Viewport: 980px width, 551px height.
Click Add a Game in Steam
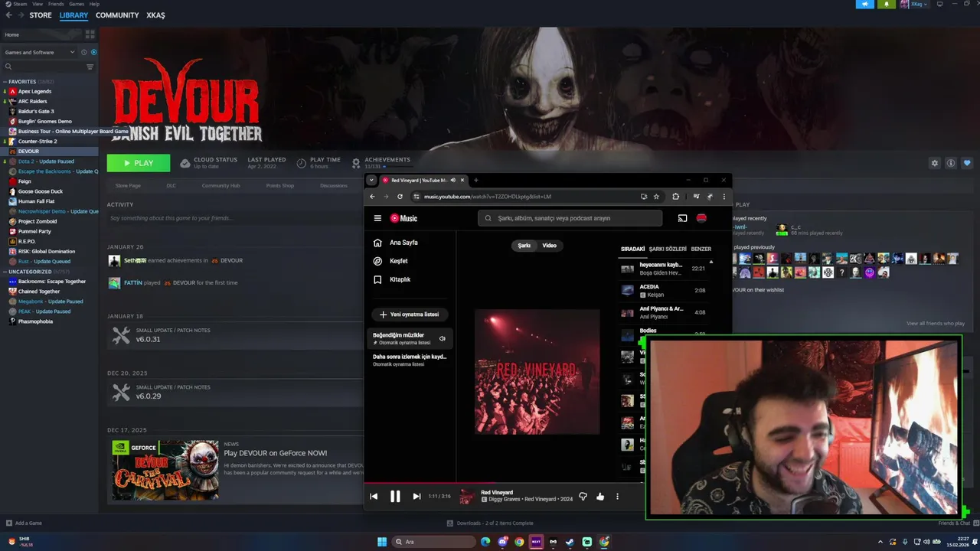point(24,523)
